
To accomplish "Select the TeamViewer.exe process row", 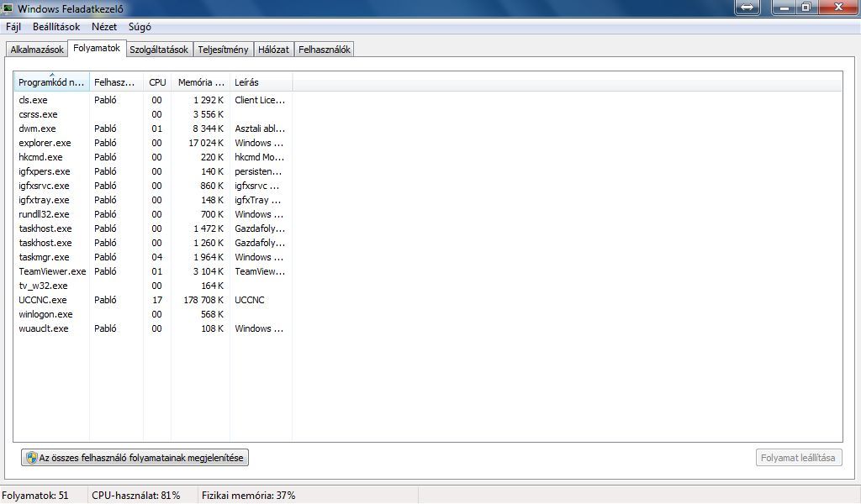I will click(52, 271).
